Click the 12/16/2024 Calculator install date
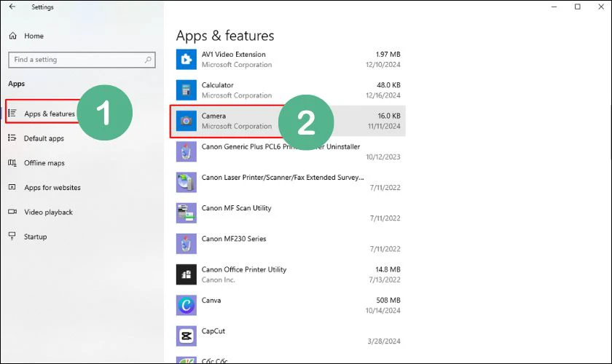This screenshot has width=612, height=364. pyautogui.click(x=383, y=95)
